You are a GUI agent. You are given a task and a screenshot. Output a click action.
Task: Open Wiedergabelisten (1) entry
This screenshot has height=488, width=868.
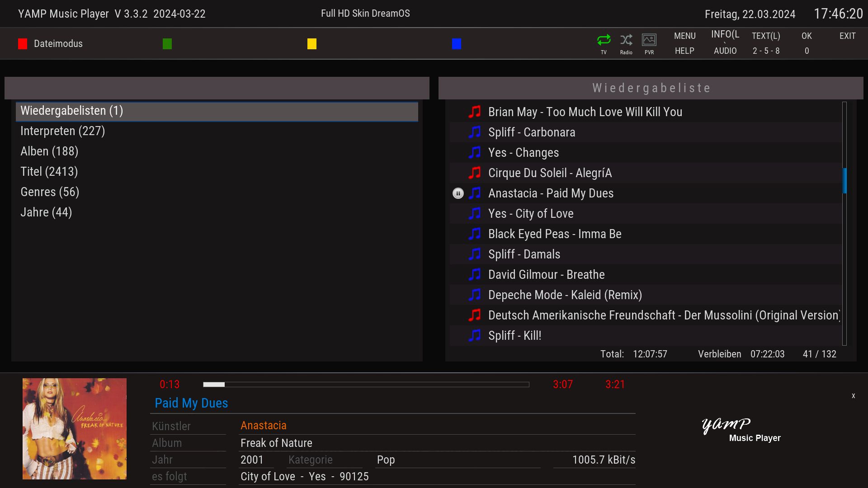(71, 111)
